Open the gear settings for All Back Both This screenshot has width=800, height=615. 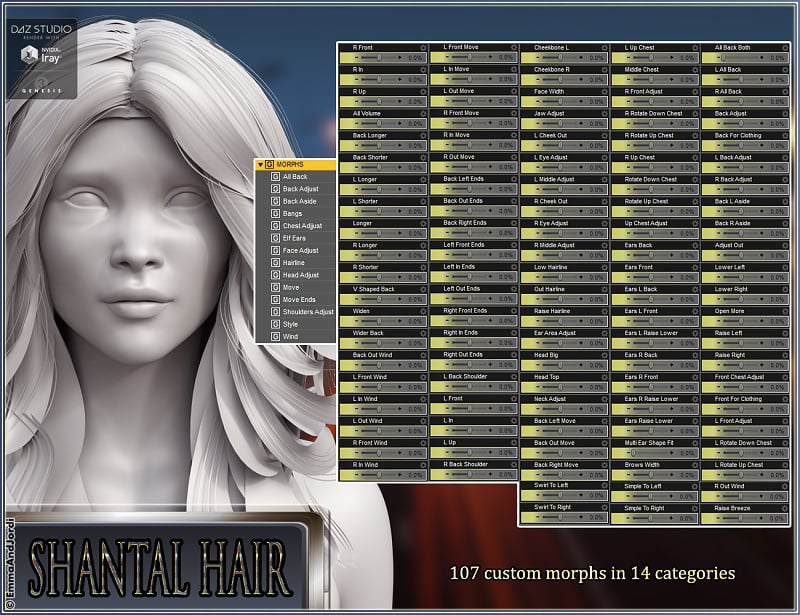point(785,47)
